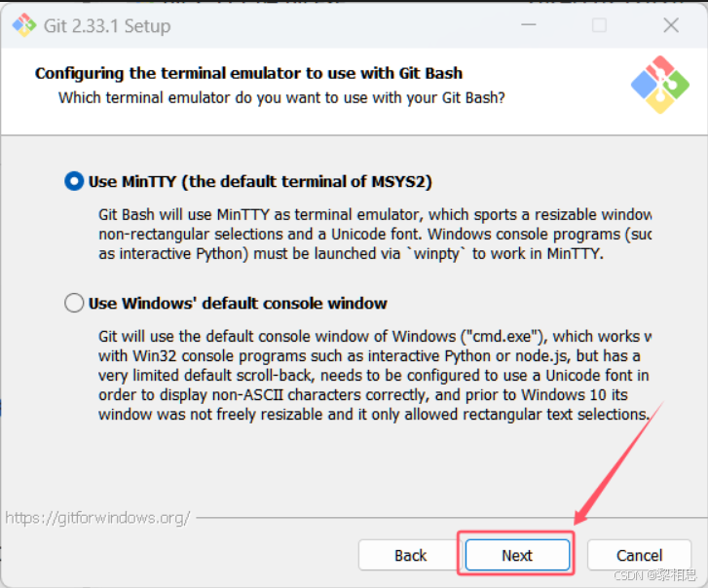
Task: Click the 'Use MinTTY (the default terminal of MSYS2)' label
Action: point(260,181)
